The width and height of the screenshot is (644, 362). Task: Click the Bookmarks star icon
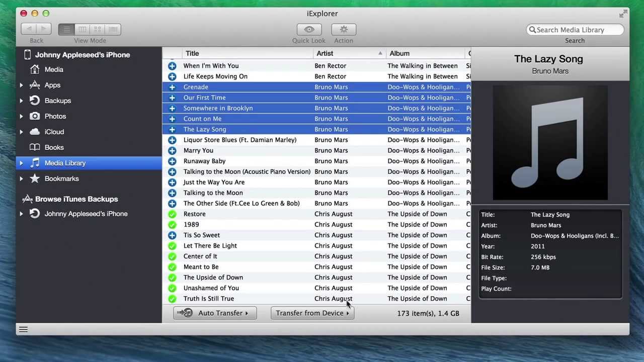(35, 178)
